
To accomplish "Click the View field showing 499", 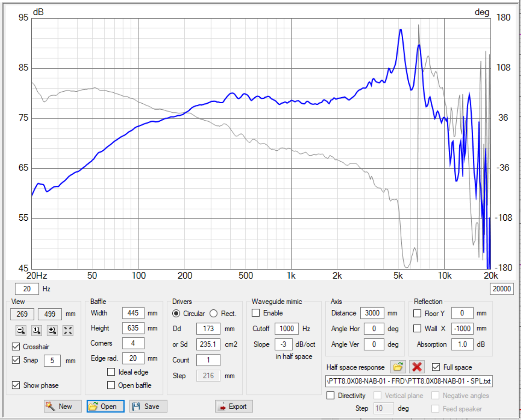I will click(50, 314).
